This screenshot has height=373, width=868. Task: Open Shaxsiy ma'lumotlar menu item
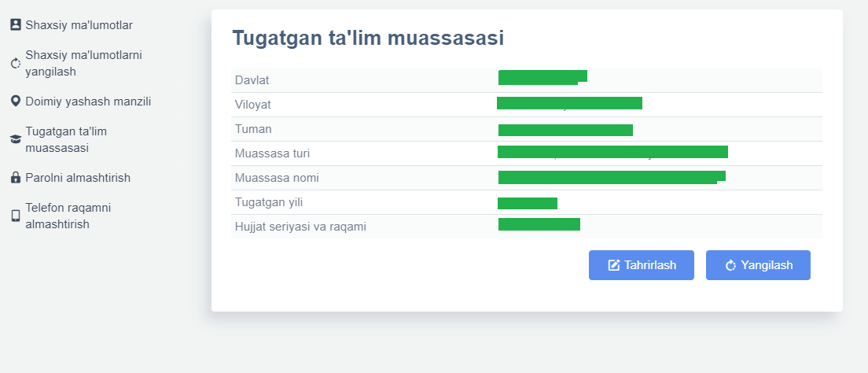coord(79,24)
